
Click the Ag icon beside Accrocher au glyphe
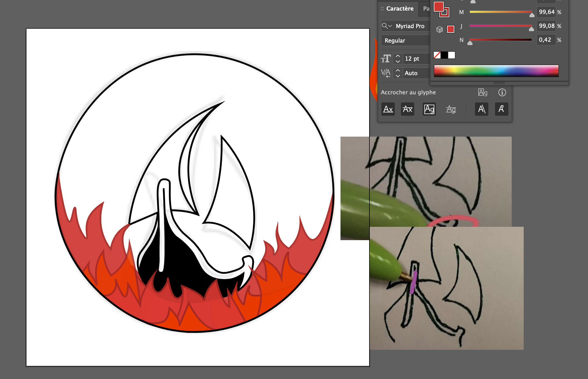483,92
